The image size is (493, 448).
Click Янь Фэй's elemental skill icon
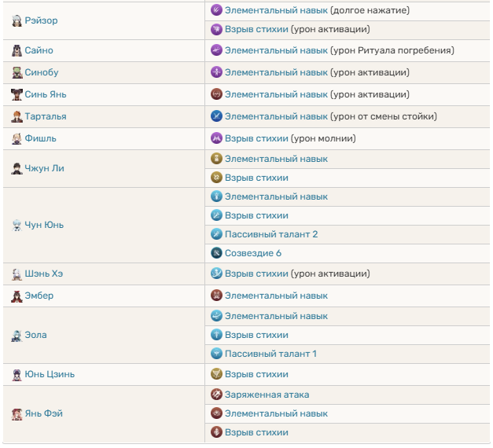(x=216, y=413)
